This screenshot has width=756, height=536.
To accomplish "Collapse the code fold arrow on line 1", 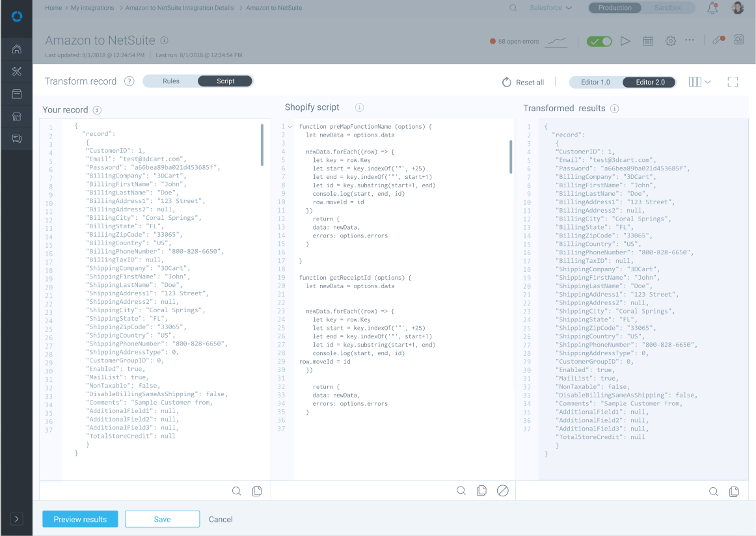I will [290, 126].
